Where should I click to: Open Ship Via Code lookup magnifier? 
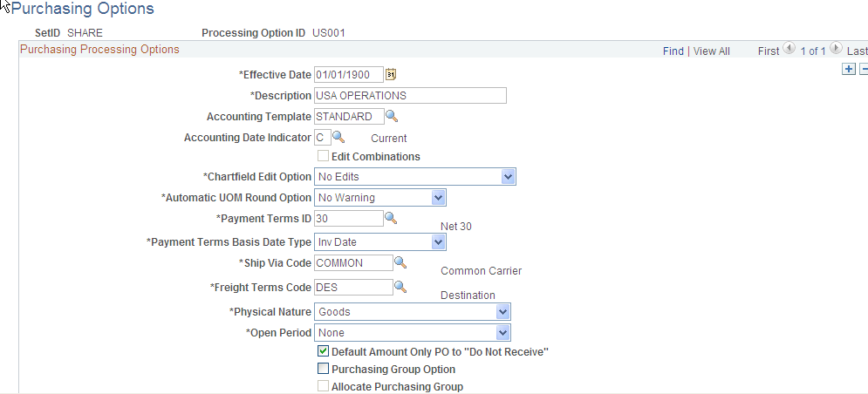400,262
